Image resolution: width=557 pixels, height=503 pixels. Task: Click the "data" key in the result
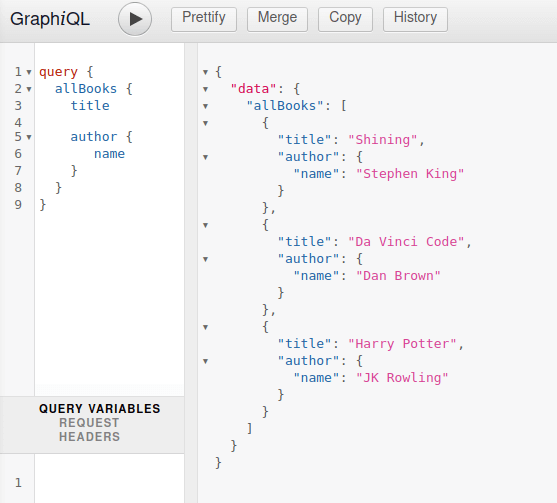253,89
